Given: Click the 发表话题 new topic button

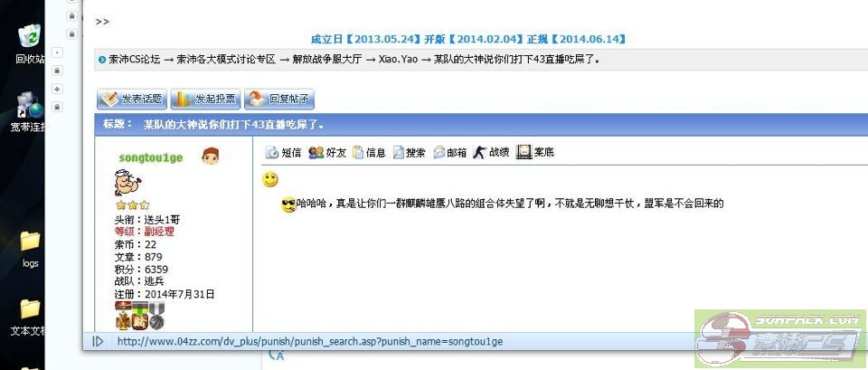Looking at the screenshot, I should click(132, 100).
